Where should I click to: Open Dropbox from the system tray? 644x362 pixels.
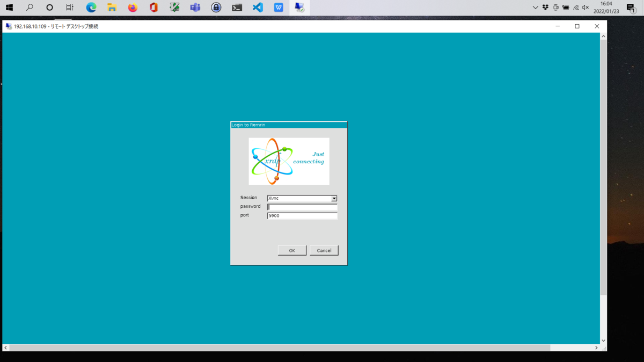tap(545, 8)
